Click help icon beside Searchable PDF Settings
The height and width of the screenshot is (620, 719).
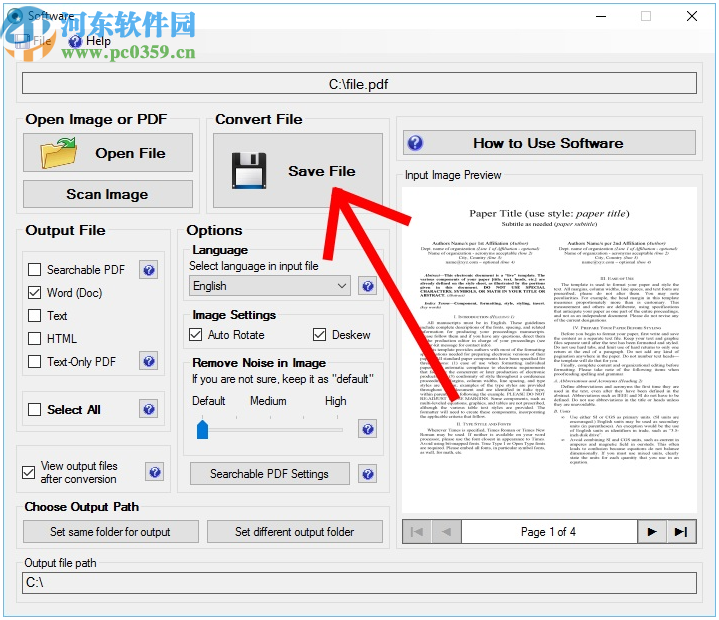point(367,474)
